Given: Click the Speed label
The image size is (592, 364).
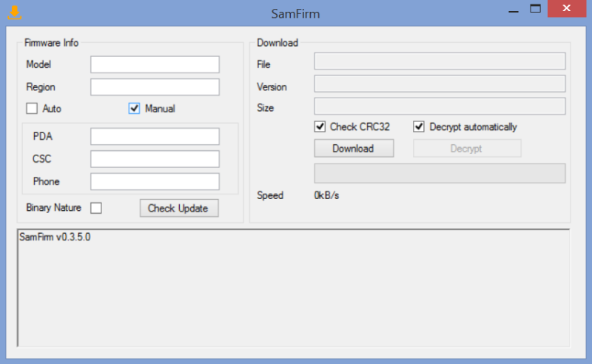Looking at the screenshot, I should coord(270,195).
